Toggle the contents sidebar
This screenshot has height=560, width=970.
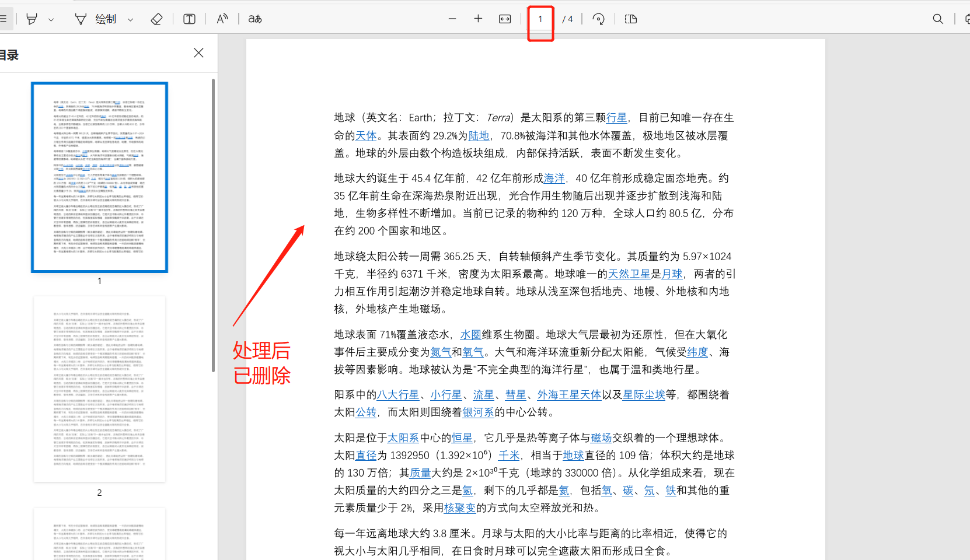(x=5, y=19)
